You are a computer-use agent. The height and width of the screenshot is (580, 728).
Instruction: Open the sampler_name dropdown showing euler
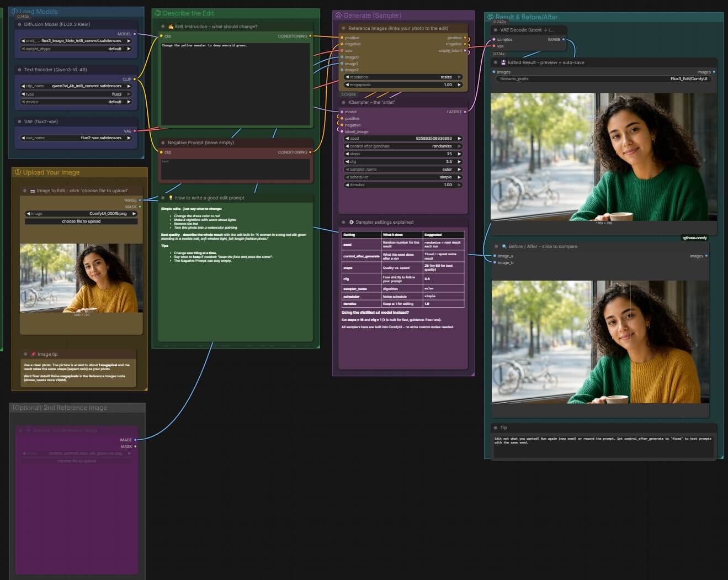pos(403,170)
